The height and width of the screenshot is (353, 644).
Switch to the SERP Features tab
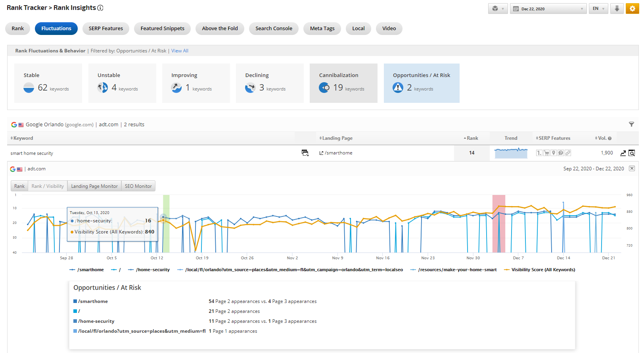105,29
